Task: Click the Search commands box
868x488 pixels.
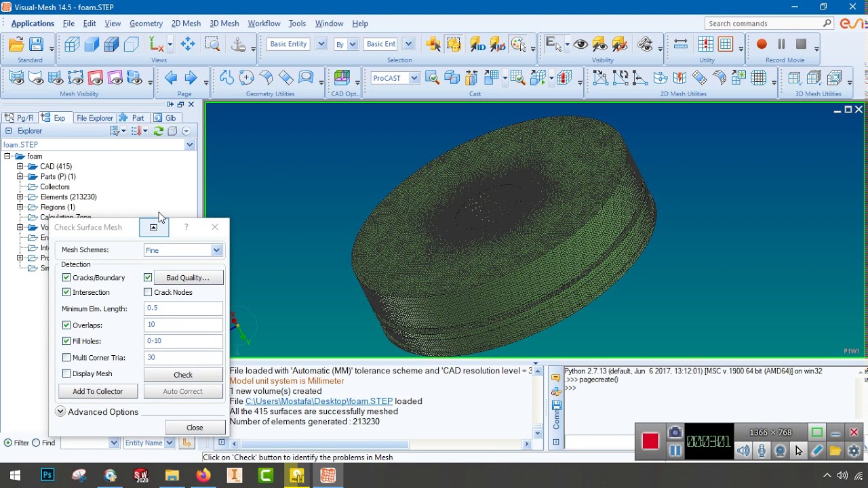Action: point(769,23)
